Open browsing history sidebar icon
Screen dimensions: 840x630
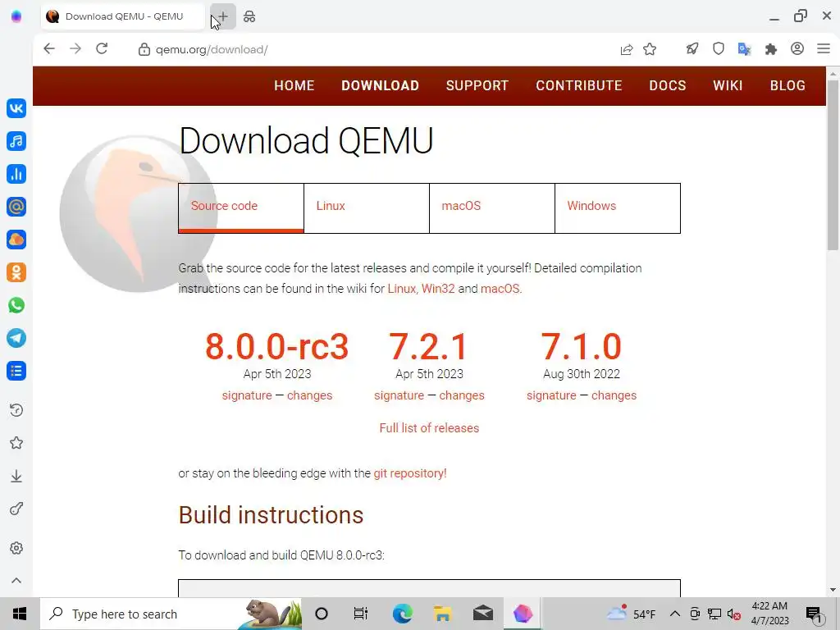(16, 410)
